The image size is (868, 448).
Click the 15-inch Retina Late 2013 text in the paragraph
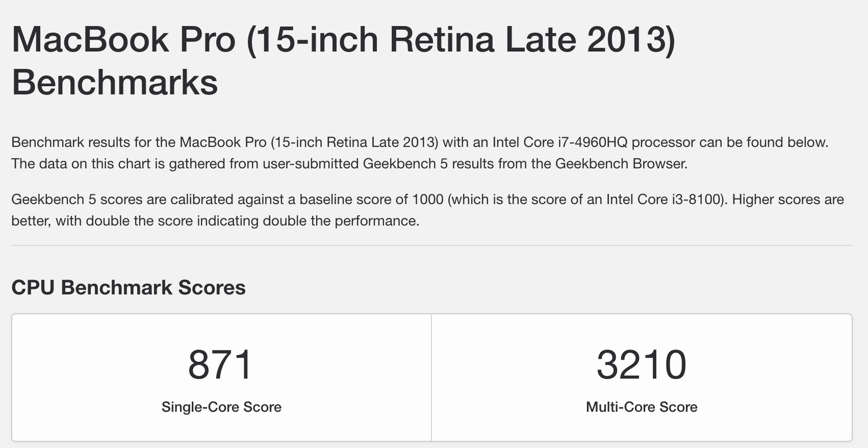point(354,142)
